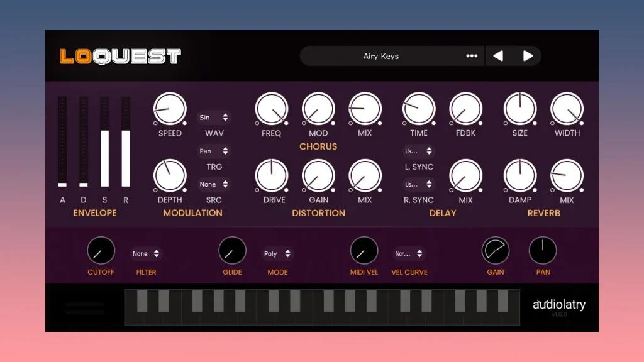
Task: Click the Sustain envelope slider bar
Action: (105, 141)
